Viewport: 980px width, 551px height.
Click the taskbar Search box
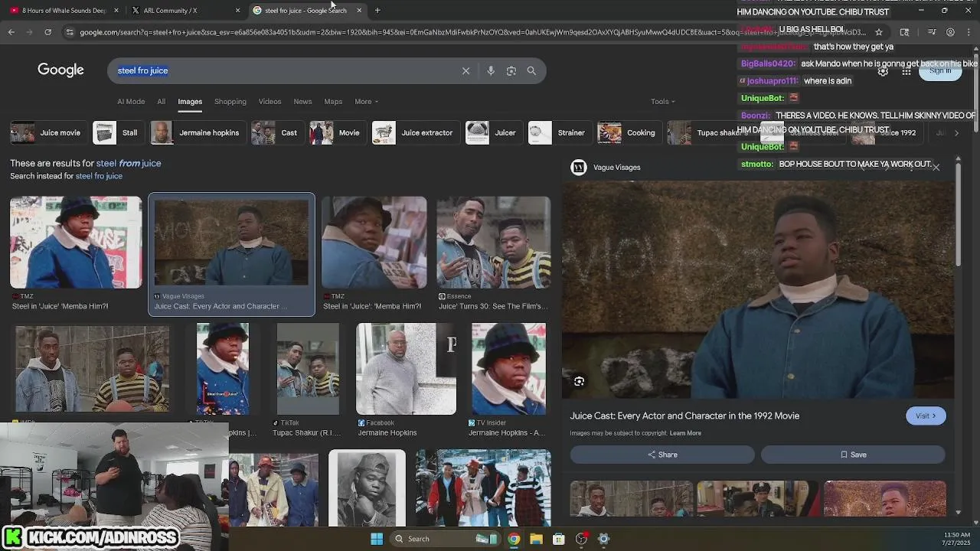pos(446,539)
